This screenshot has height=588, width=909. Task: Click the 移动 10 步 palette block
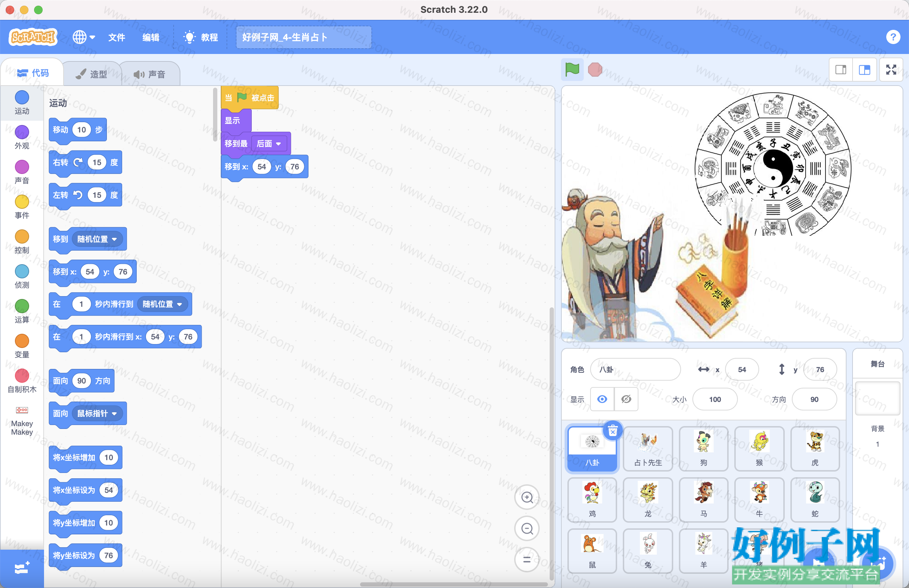tap(77, 130)
